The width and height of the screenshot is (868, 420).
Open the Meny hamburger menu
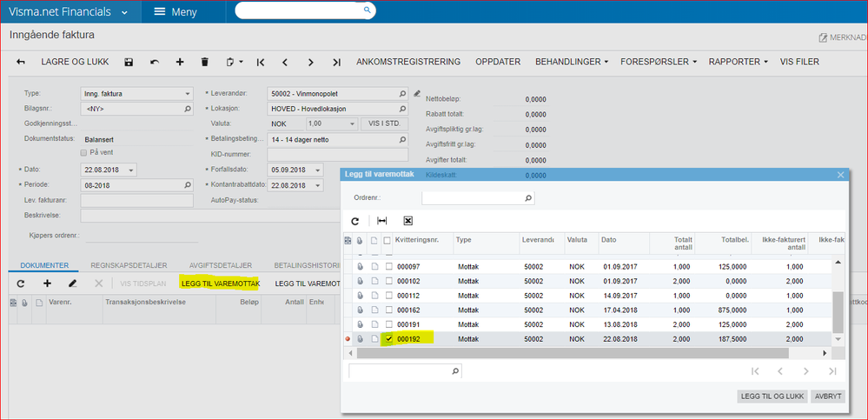click(x=175, y=11)
